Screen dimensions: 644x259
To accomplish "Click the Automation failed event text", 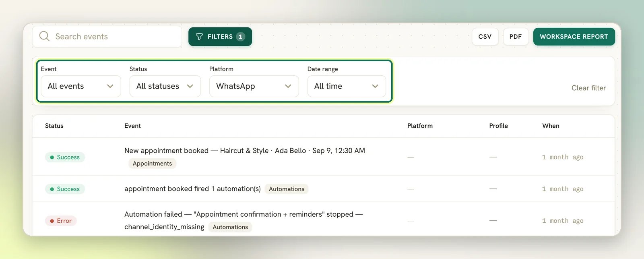I will 244,220.
